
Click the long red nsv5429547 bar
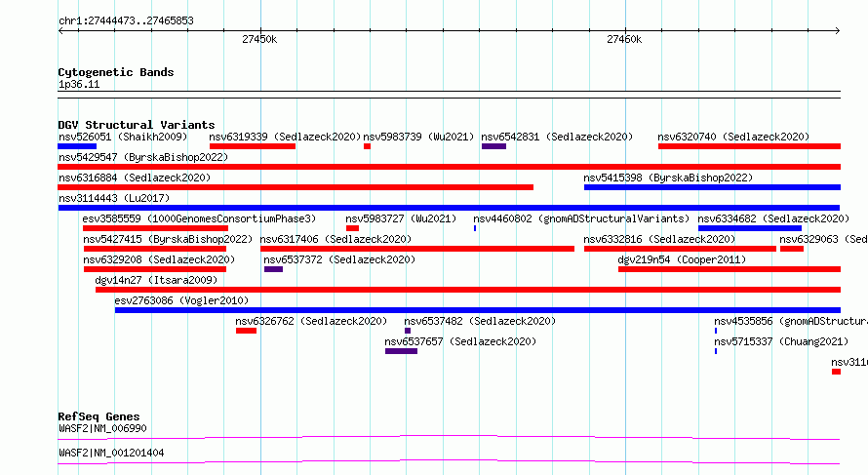tap(449, 167)
